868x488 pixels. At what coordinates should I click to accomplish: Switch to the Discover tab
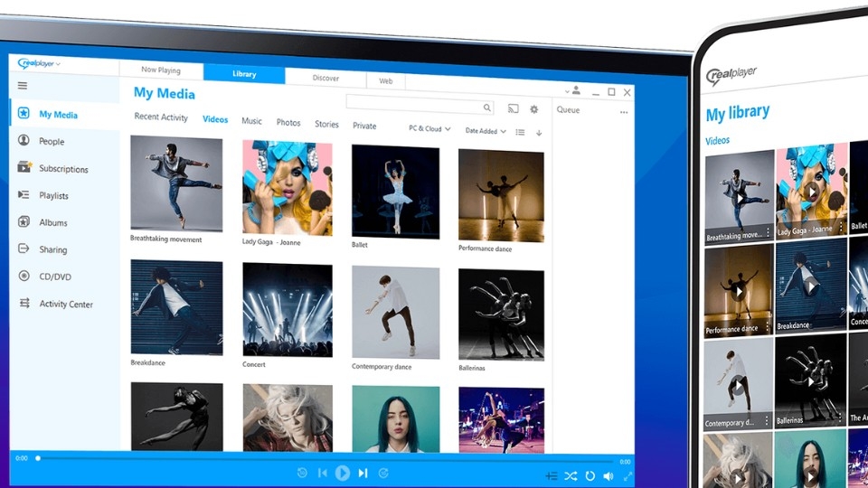click(325, 78)
